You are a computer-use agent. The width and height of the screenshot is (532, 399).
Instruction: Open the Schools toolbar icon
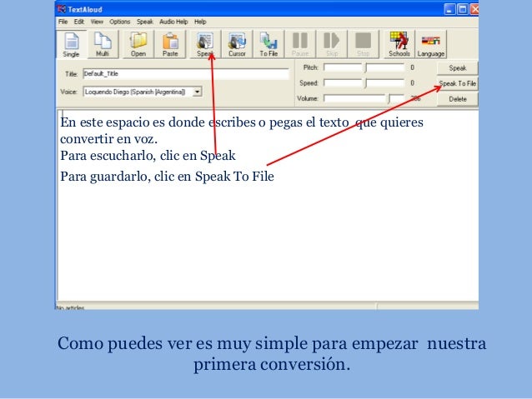tap(399, 44)
